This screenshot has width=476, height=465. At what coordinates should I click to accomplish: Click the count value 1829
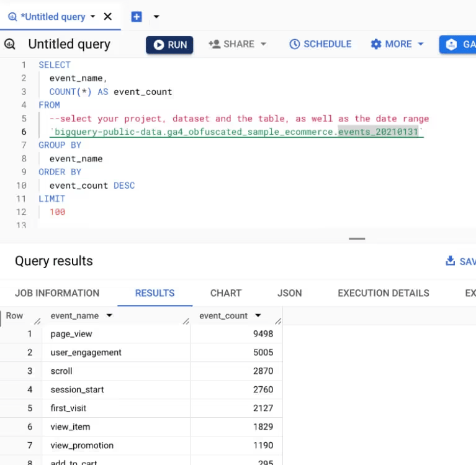[263, 427]
